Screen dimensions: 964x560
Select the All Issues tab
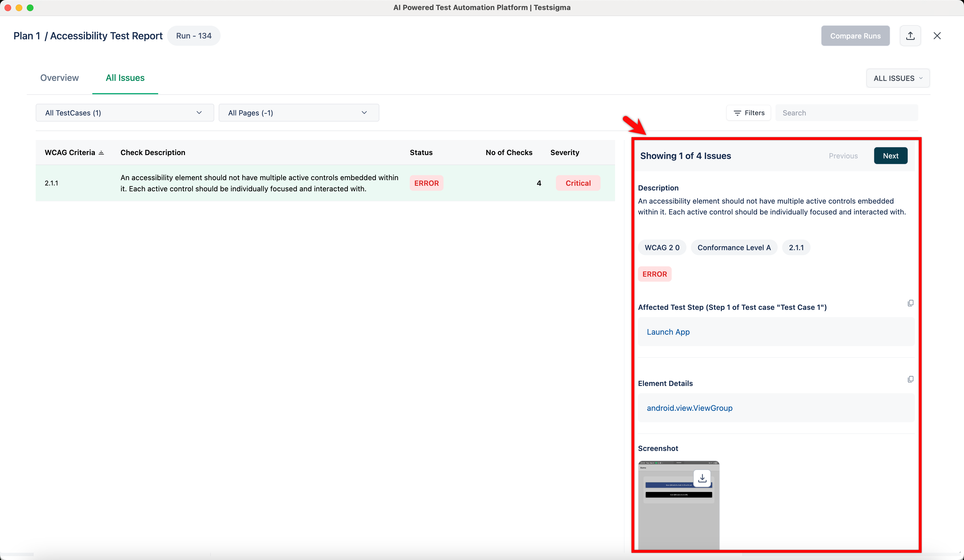click(x=125, y=78)
